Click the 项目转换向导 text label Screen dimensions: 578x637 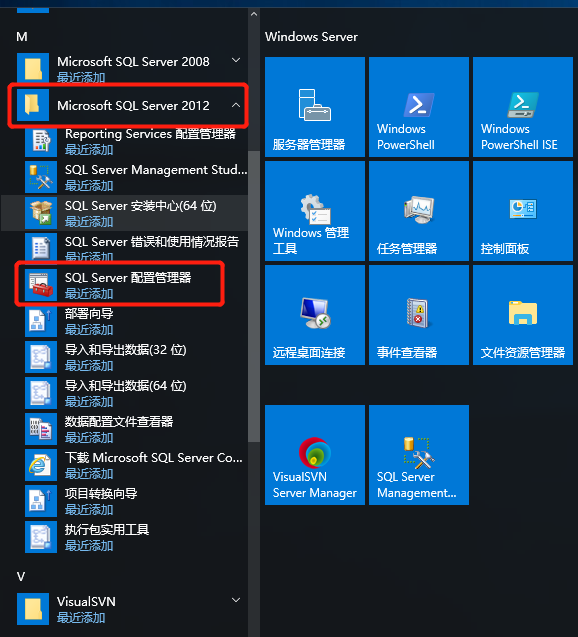click(x=101, y=494)
